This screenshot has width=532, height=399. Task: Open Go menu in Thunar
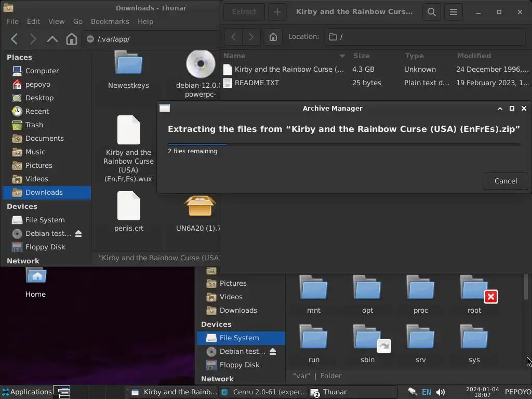(x=78, y=21)
